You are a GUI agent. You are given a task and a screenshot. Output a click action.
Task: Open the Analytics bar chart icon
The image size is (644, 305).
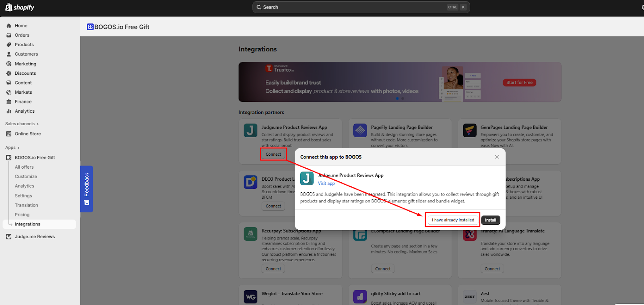point(9,111)
